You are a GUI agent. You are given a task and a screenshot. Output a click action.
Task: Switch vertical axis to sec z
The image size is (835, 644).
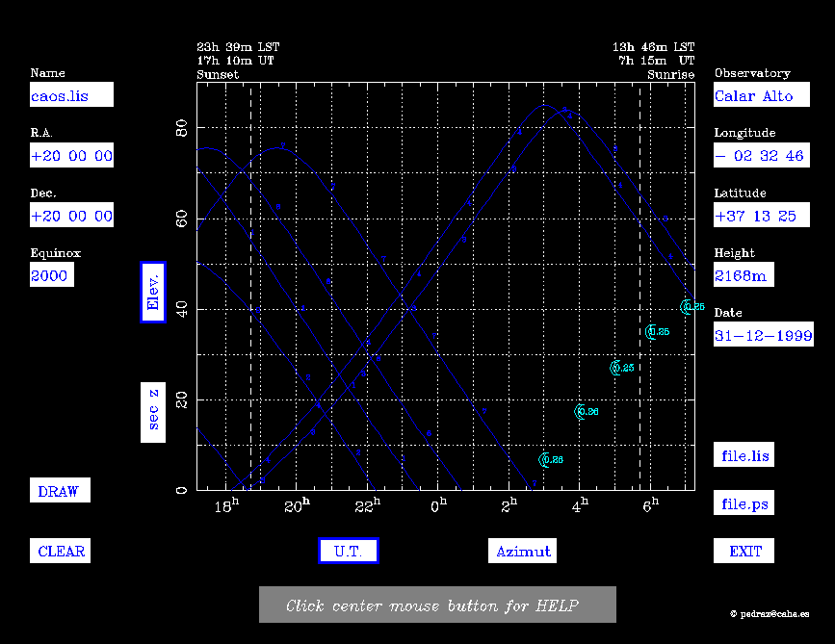pyautogui.click(x=153, y=411)
